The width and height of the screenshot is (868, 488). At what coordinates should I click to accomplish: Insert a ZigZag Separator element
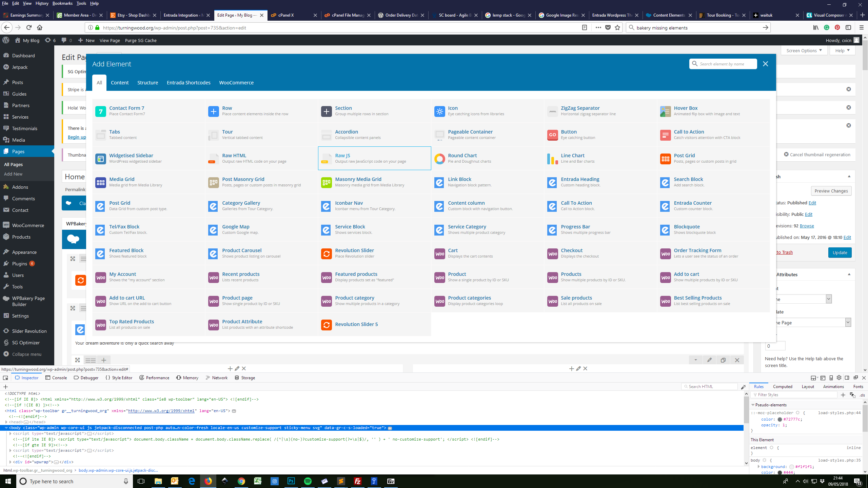[x=600, y=111]
